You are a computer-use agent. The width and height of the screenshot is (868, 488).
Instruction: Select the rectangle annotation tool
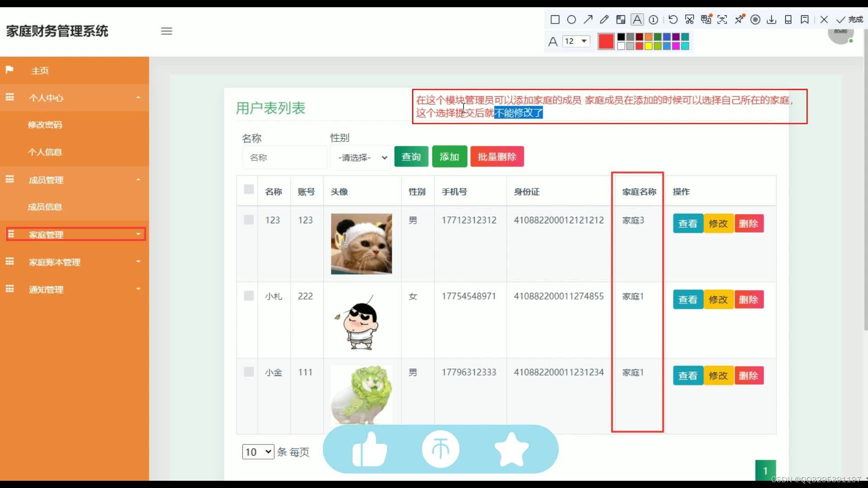point(555,19)
